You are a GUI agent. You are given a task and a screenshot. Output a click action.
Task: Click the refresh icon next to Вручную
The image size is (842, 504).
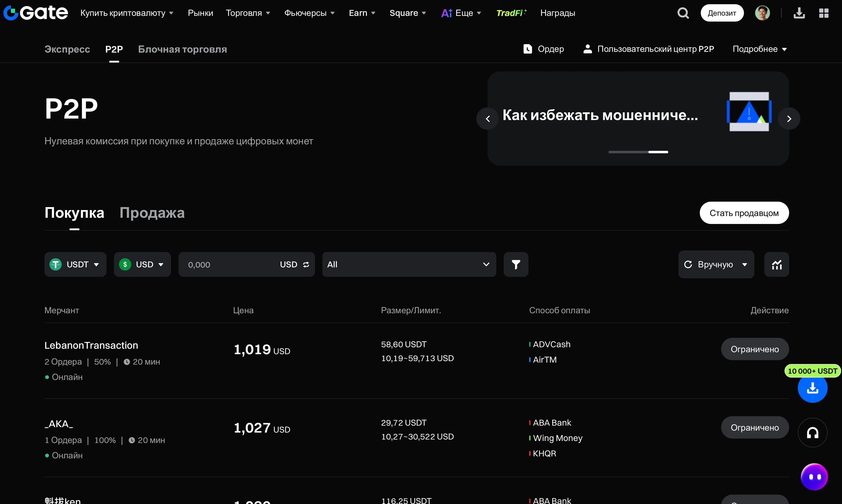coord(688,264)
